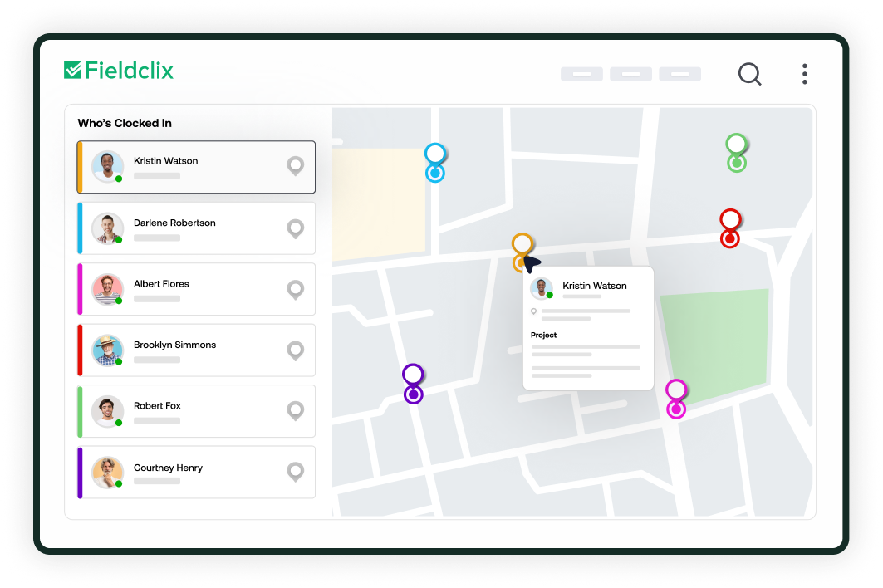
Task: Click Albert Flores's location pin icon
Action: pyautogui.click(x=295, y=290)
